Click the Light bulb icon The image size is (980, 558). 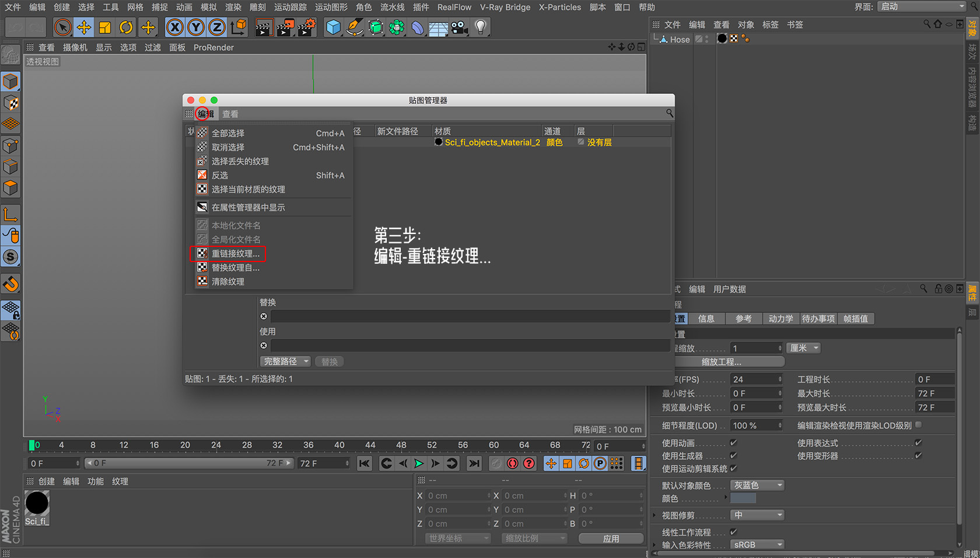click(x=481, y=27)
